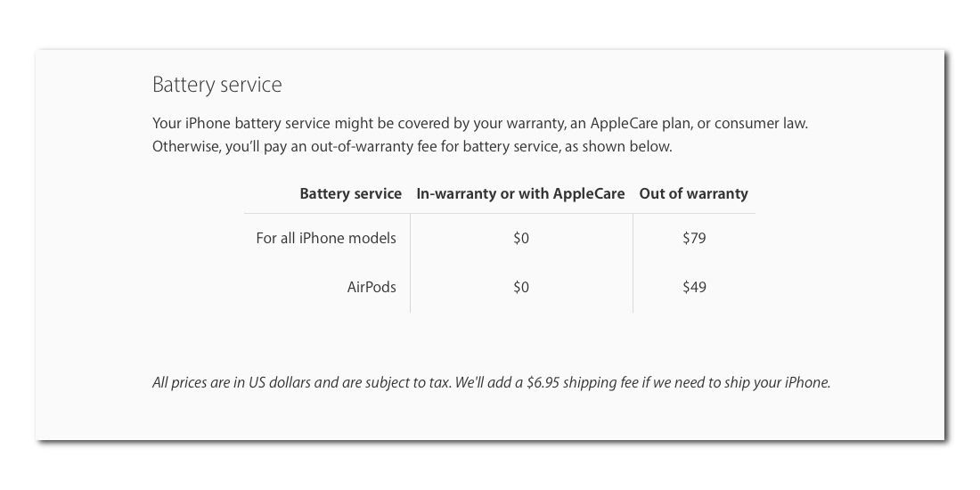
Task: Select the AirPods row label
Action: (x=372, y=288)
